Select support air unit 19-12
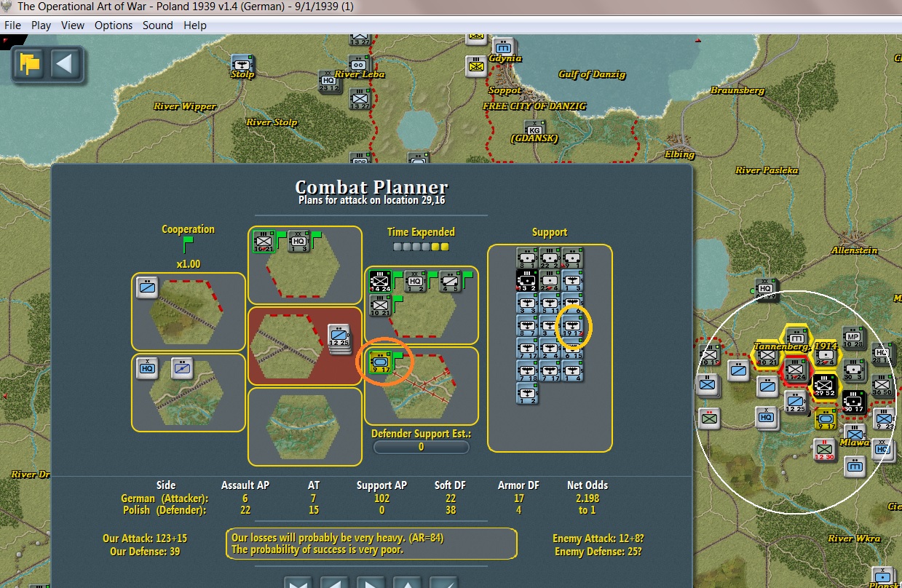902x588 pixels. 572,325
